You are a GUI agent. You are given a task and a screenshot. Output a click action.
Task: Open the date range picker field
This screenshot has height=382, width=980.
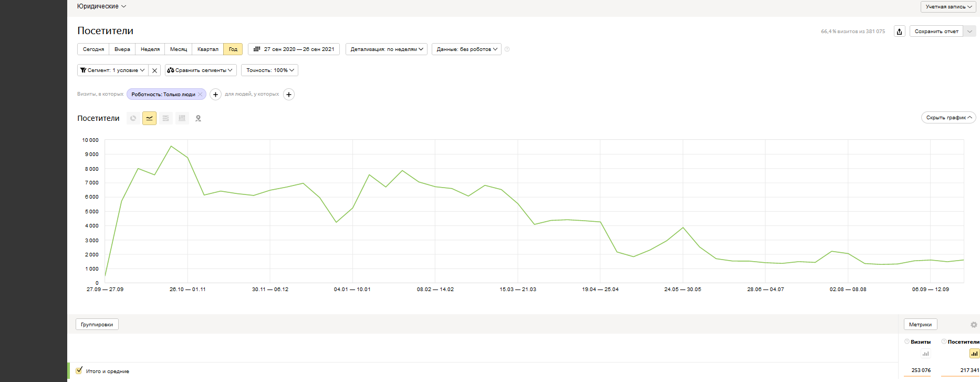coord(294,49)
